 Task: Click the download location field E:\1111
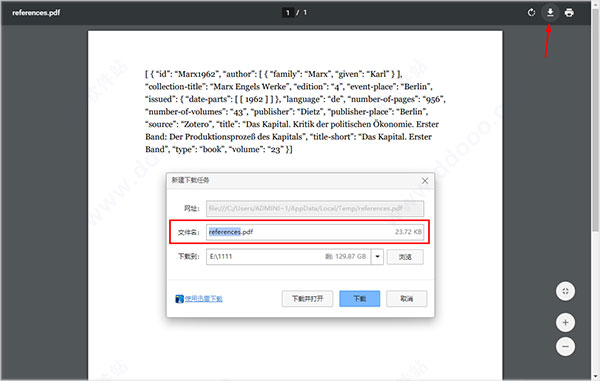coord(289,256)
